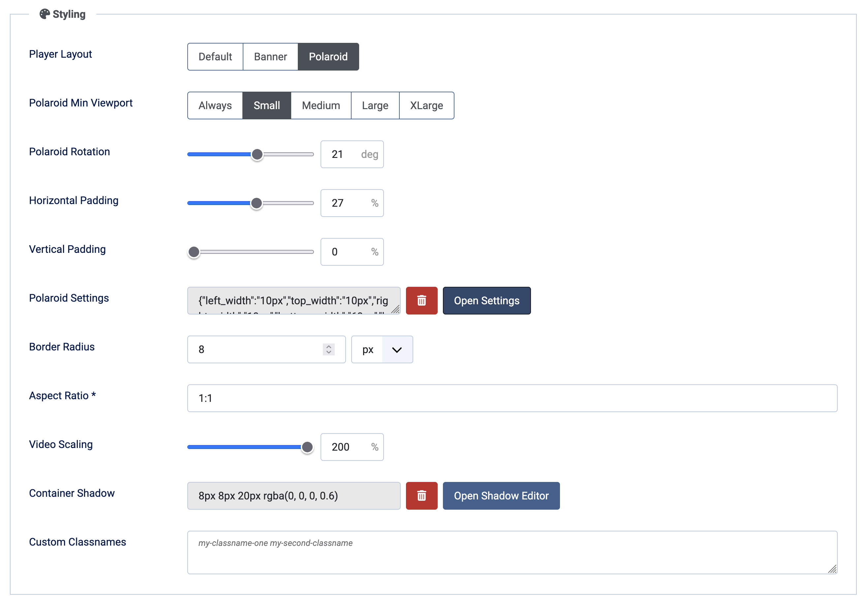This screenshot has width=868, height=598.
Task: Set Polaroid Min Viewport to Medium
Action: tap(321, 105)
